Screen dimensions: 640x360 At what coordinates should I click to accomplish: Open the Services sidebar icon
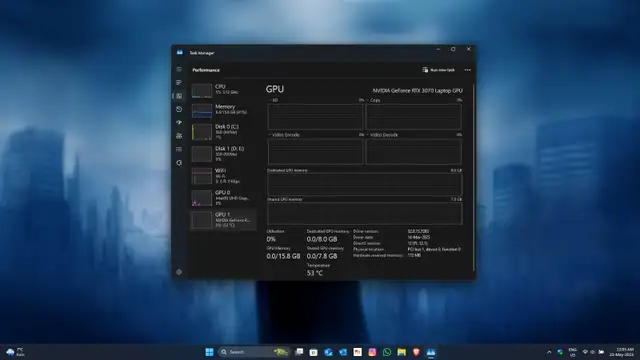pyautogui.click(x=179, y=163)
